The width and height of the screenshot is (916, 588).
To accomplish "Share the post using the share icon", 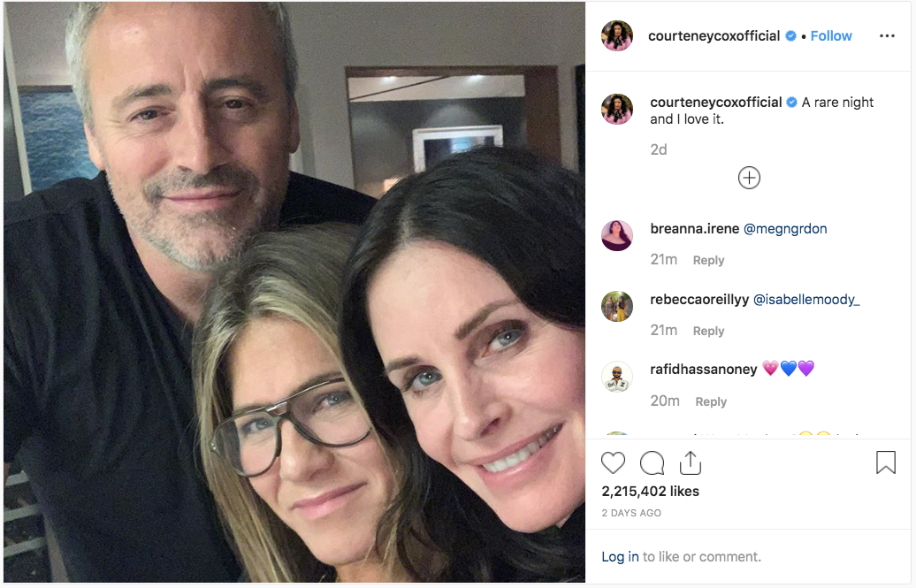I will point(691,462).
